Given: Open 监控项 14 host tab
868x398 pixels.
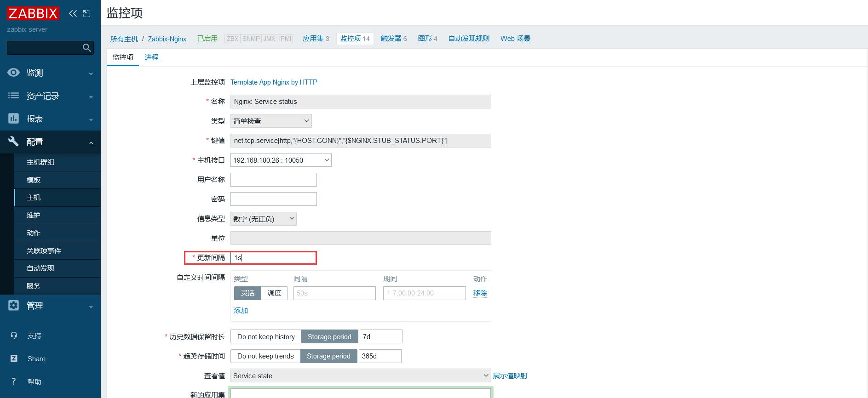Looking at the screenshot, I should point(355,39).
